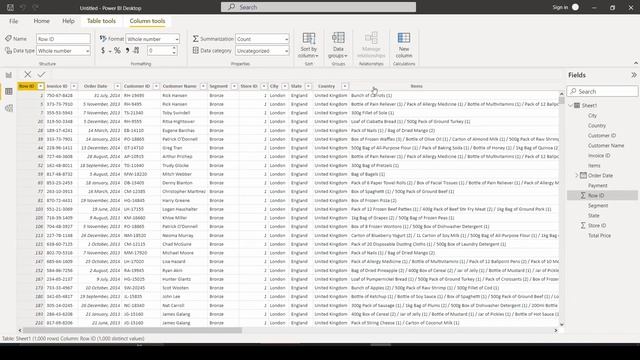Switch to Model view icon

(x=9, y=108)
